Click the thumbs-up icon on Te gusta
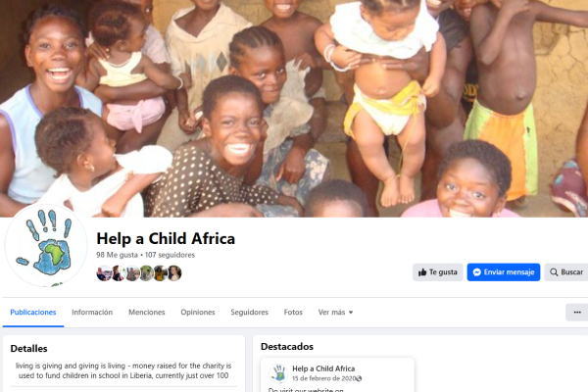This screenshot has width=588, height=392. pyautogui.click(x=422, y=272)
